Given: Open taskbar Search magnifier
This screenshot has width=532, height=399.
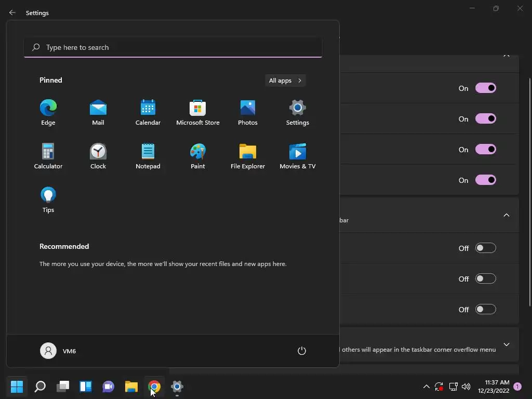Looking at the screenshot, I should click(40, 387).
